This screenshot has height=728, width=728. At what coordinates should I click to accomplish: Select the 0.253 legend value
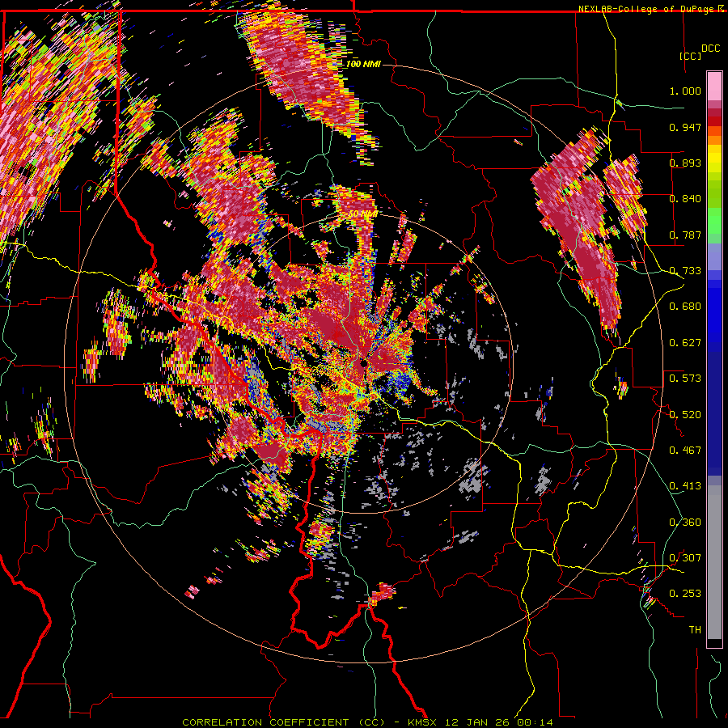coord(685,594)
